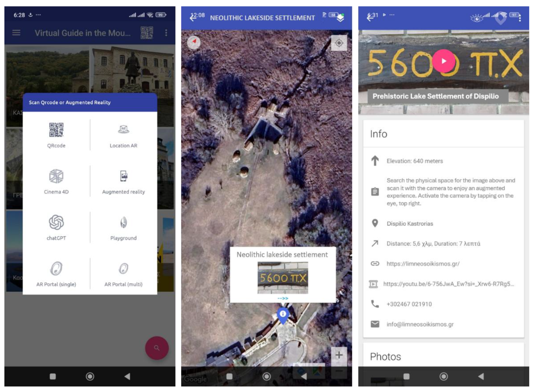The image size is (535, 392).
Task: Play the Dispilio settlement video
Action: coord(444,61)
